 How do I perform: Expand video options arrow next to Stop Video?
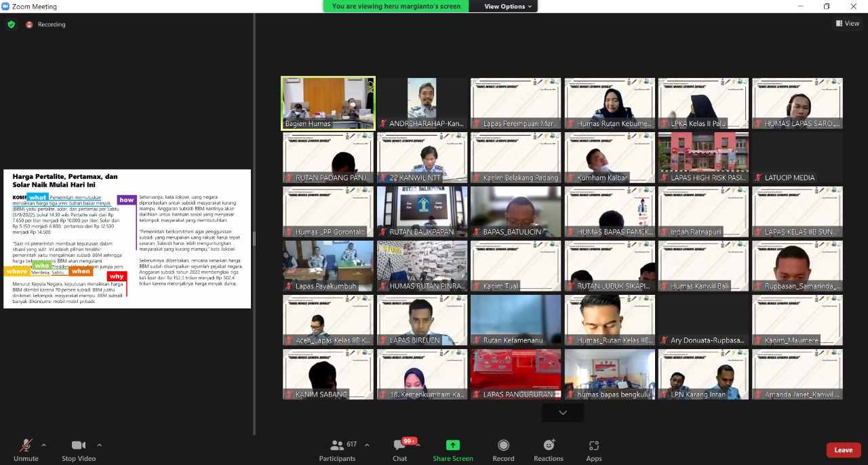(x=99, y=445)
